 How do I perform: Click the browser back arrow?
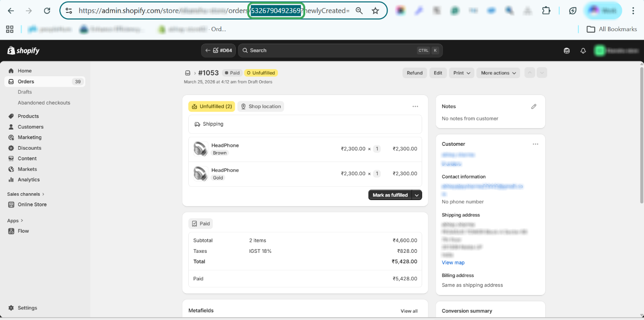coord(11,11)
